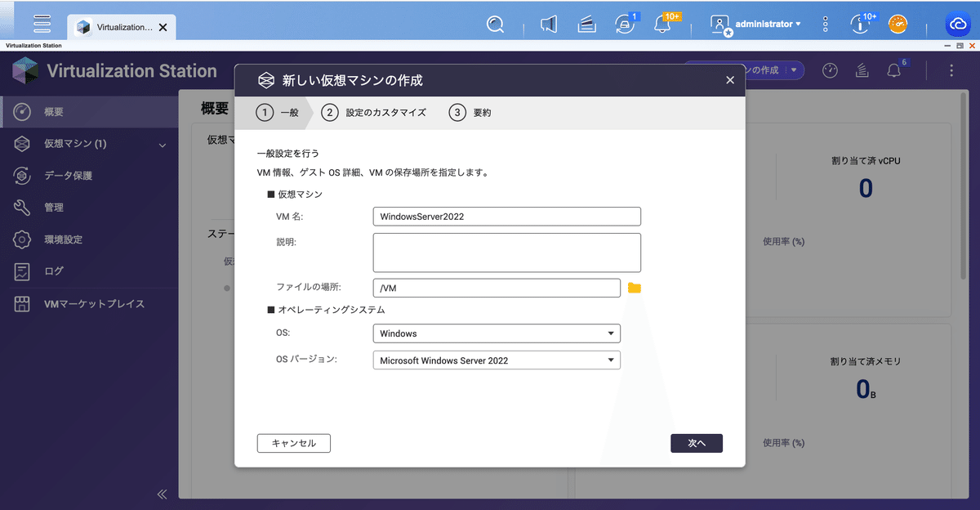The height and width of the screenshot is (510, 980).
Task: Open the QTS main menu hamburger icon
Action: click(x=42, y=24)
